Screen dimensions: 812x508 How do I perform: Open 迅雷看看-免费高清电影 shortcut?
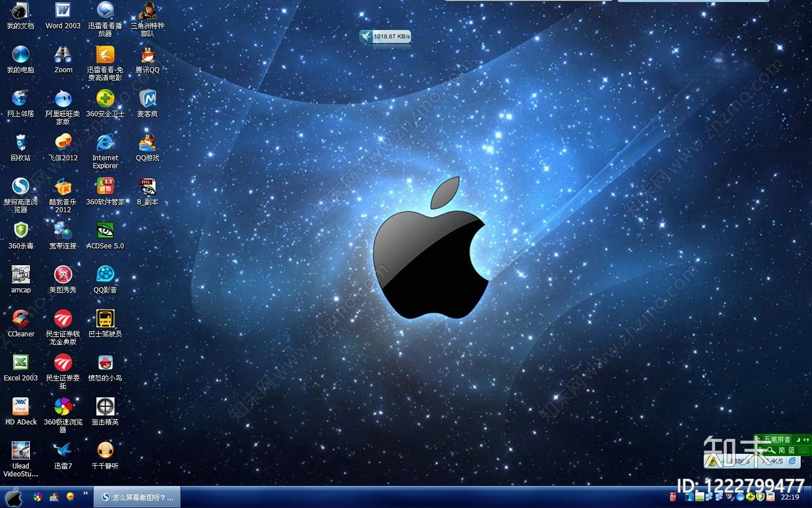point(105,63)
